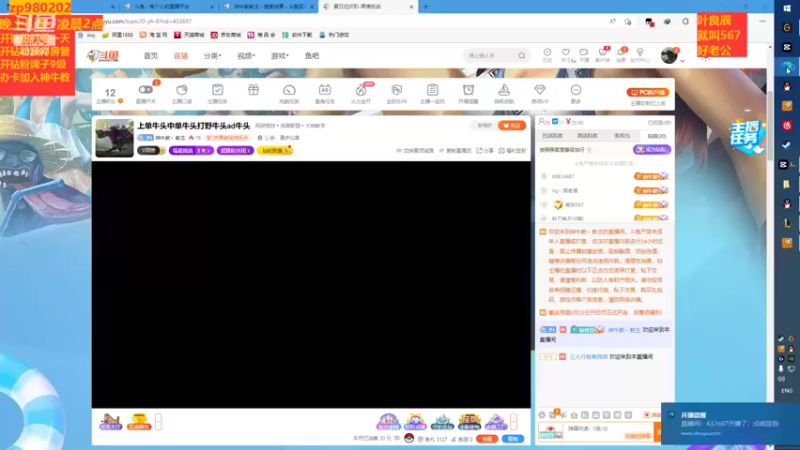Image resolution: width=800 pixels, height=450 pixels.
Task: Click the 主播任务 floating banner
Action: pyautogui.click(x=747, y=137)
